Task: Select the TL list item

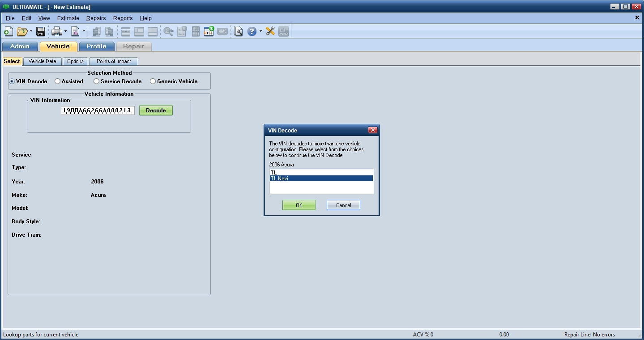Action: click(x=321, y=172)
